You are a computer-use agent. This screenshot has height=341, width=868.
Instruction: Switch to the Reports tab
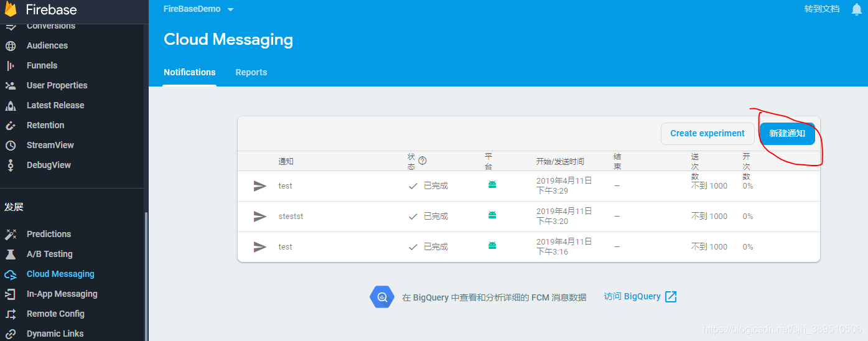(x=251, y=72)
